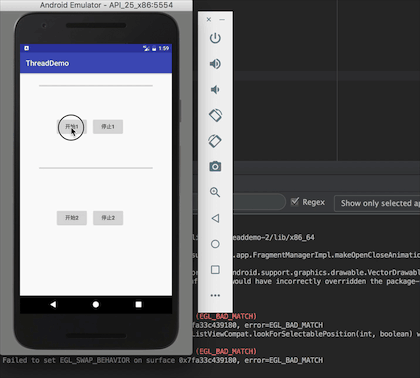
Task: Click the toolbar Back triangle icon
Action: pos(215,218)
